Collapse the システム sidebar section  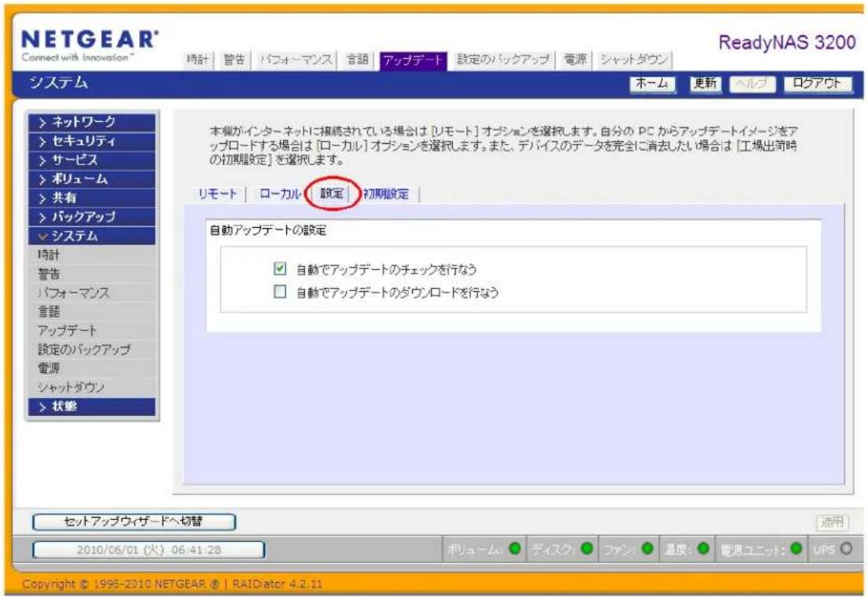[x=92, y=235]
